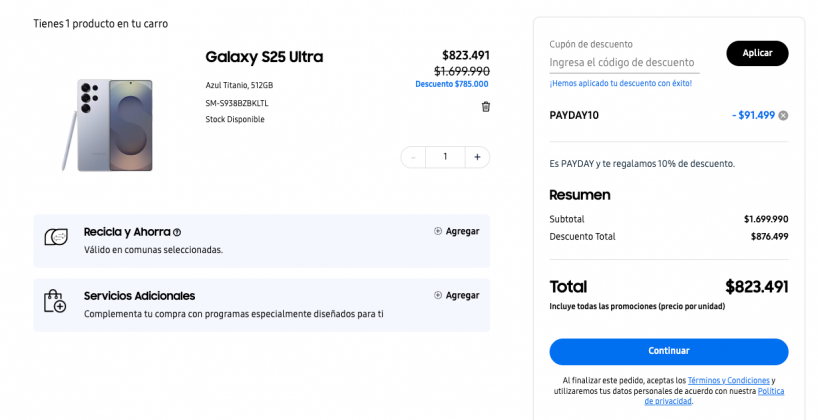818x420 pixels.
Task: Add Recicla y Ahorra via Agregar
Action: [x=456, y=231]
